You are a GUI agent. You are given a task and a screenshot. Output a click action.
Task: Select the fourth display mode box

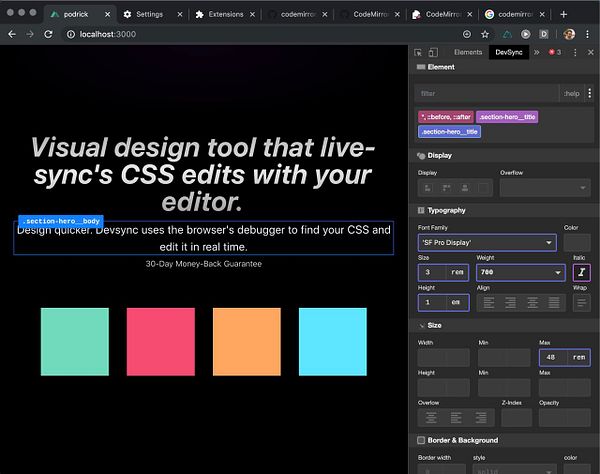click(483, 188)
